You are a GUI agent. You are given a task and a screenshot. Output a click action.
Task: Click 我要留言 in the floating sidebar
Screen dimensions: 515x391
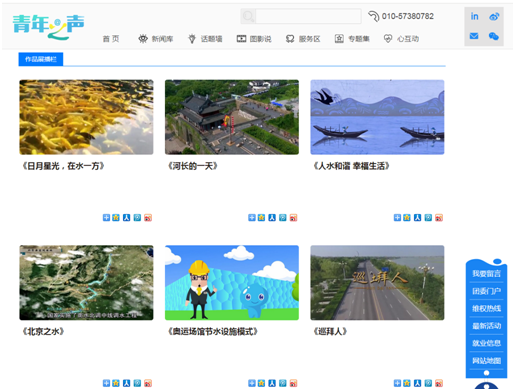coord(486,274)
